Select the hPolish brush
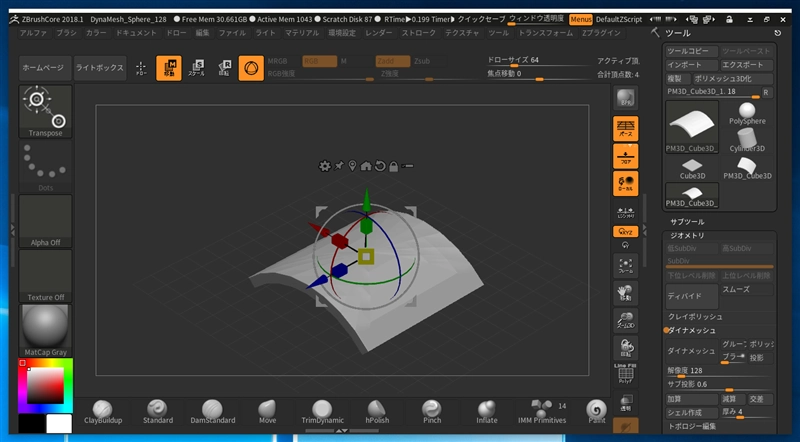Image resolution: width=800 pixels, height=442 pixels. click(377, 412)
